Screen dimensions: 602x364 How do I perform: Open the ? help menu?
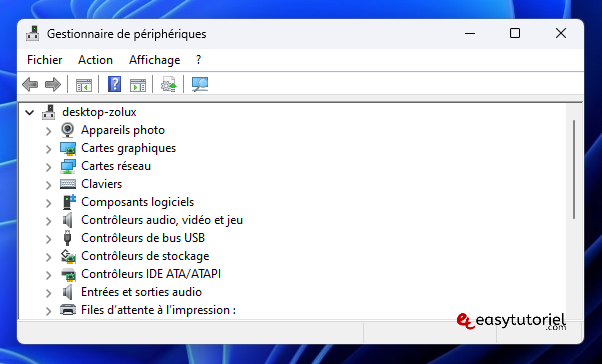198,60
